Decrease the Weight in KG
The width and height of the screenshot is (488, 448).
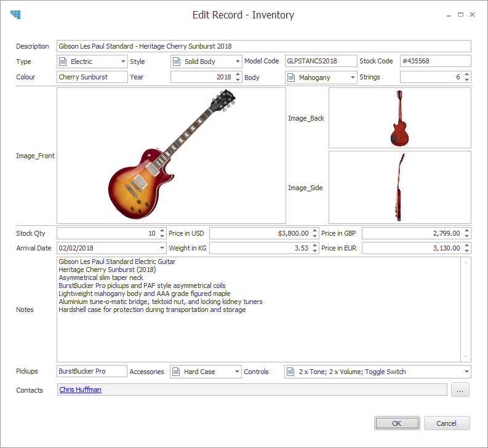[x=314, y=251]
